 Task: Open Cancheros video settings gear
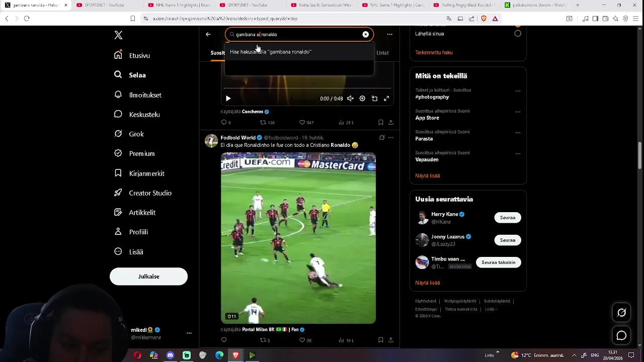(362, 99)
